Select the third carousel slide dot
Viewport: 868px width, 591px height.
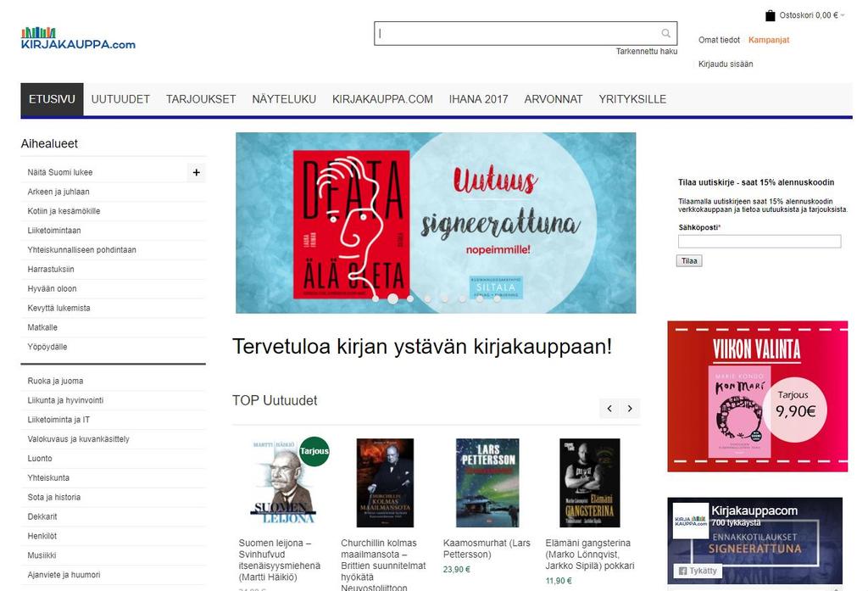click(x=410, y=298)
